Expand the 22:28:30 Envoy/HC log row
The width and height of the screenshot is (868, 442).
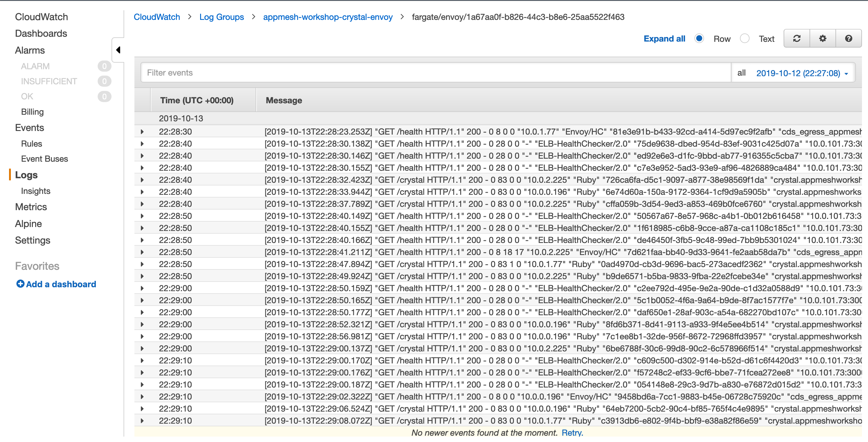pos(142,132)
